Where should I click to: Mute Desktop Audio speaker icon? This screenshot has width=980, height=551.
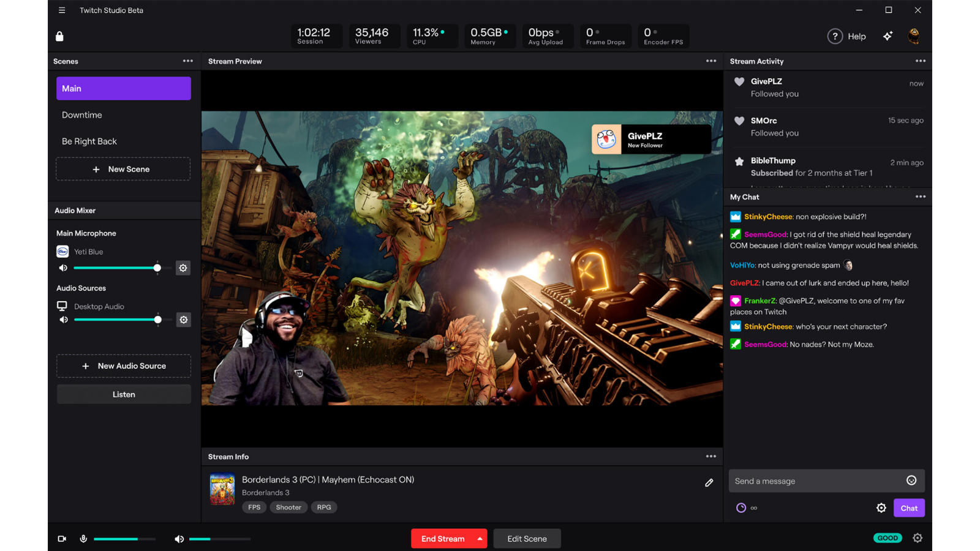(63, 320)
